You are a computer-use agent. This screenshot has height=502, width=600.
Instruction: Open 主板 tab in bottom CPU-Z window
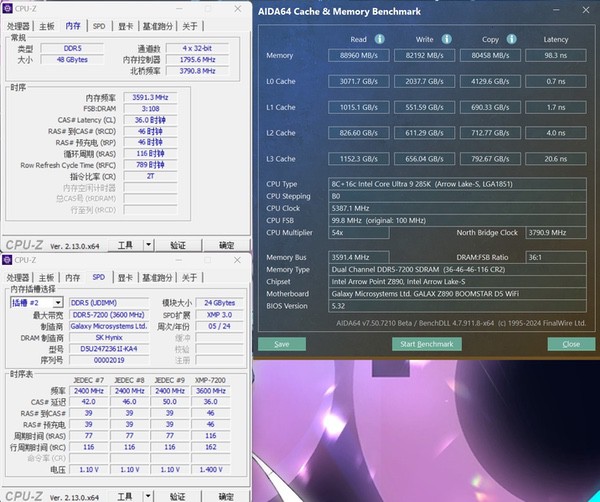point(46,277)
